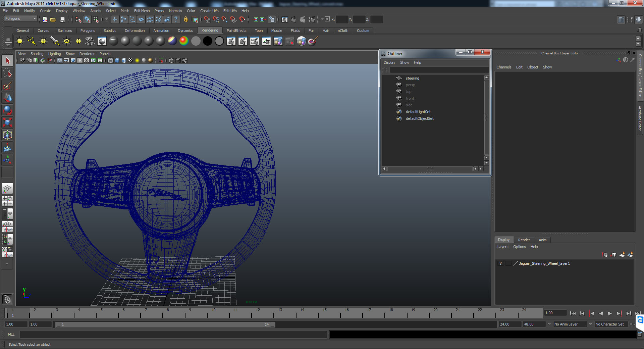Open the input box mode dropdown near X field
Viewport: 644px width, 349px height.
click(322, 19)
